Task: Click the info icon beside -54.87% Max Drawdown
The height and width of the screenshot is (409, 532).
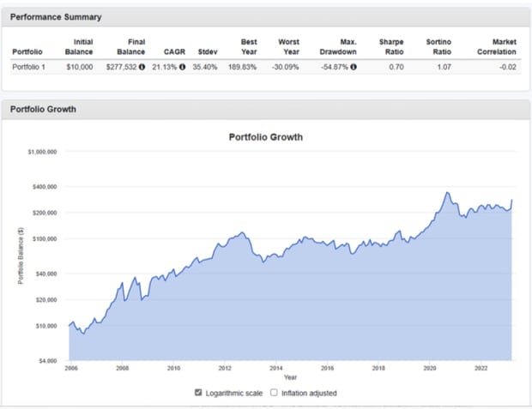Action: [x=354, y=67]
